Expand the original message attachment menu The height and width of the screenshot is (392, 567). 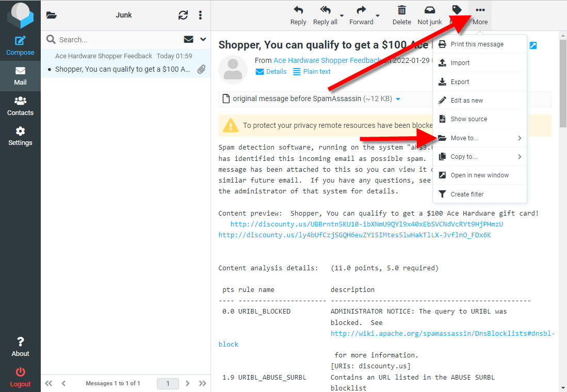point(398,99)
